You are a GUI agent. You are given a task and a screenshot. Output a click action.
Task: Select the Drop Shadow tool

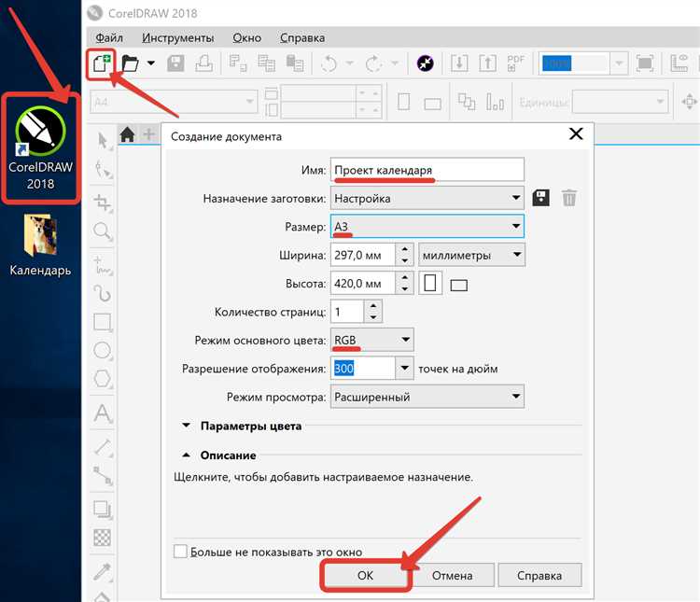103,510
